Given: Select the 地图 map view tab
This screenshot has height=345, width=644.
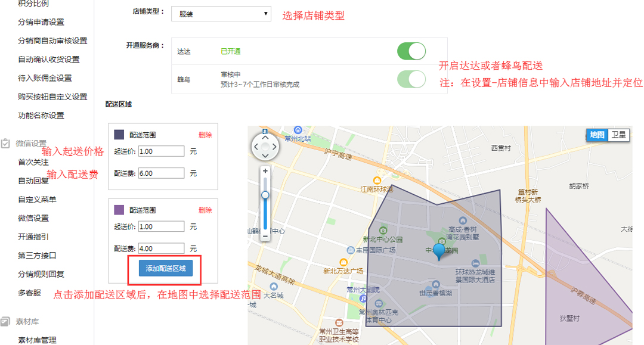Looking at the screenshot, I should coord(597,135).
